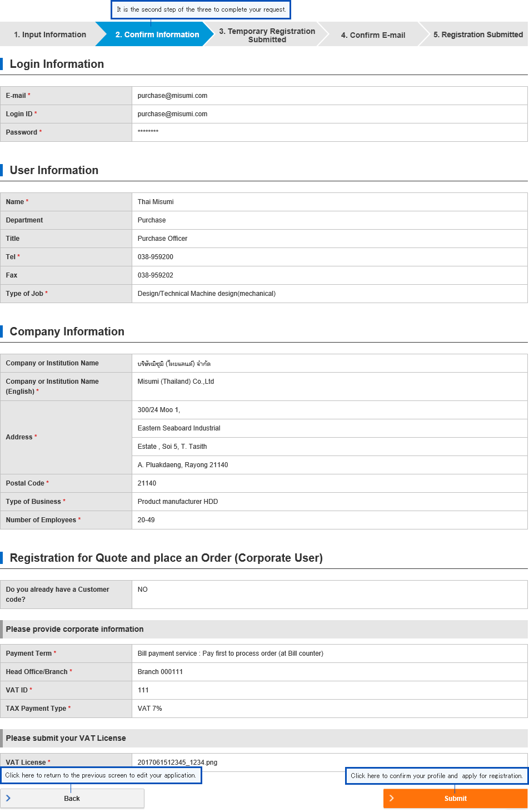This screenshot has height=812, width=529.
Task: Click 'Company or Institution Name (English)' label
Action: click(x=52, y=387)
